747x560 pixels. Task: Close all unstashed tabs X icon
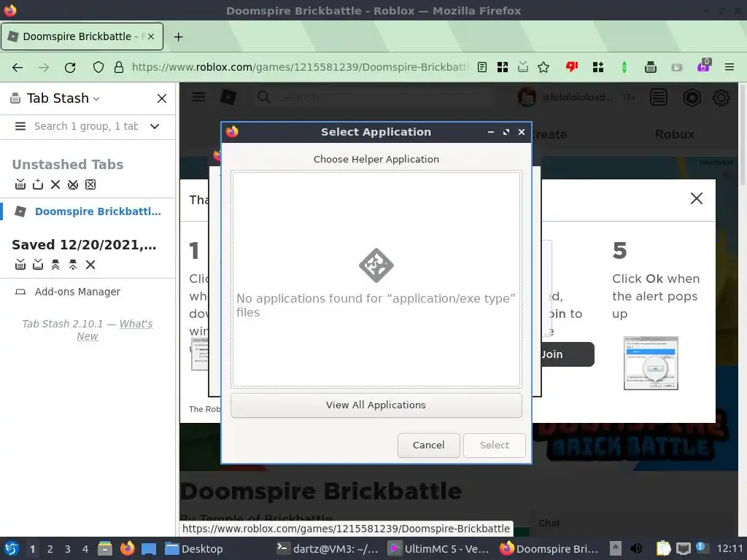pos(55,184)
